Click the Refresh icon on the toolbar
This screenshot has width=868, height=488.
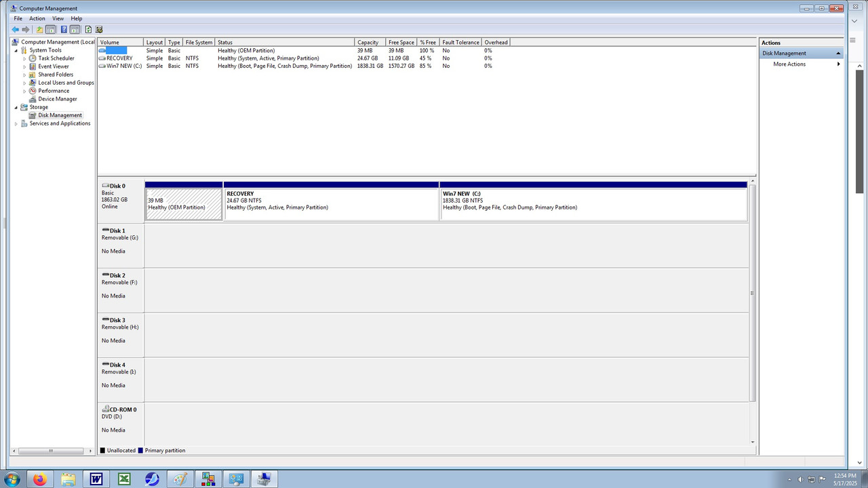(89, 29)
